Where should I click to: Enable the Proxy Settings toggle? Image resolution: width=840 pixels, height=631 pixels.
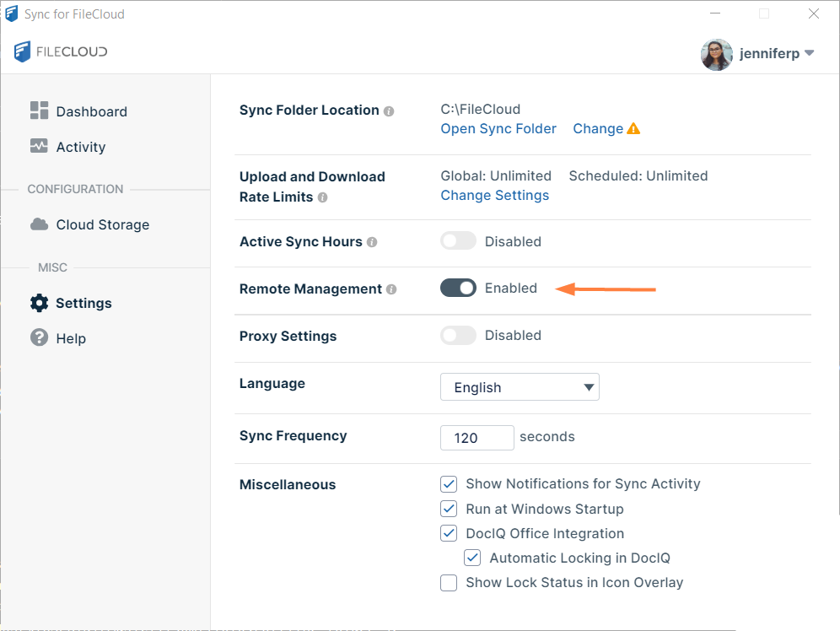[x=458, y=335]
